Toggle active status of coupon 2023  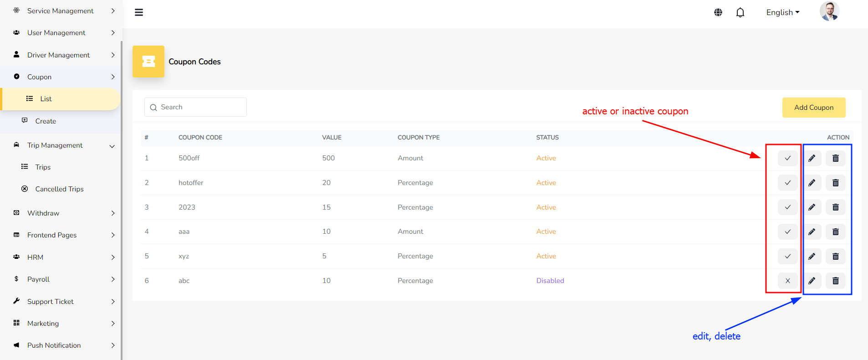click(x=787, y=207)
